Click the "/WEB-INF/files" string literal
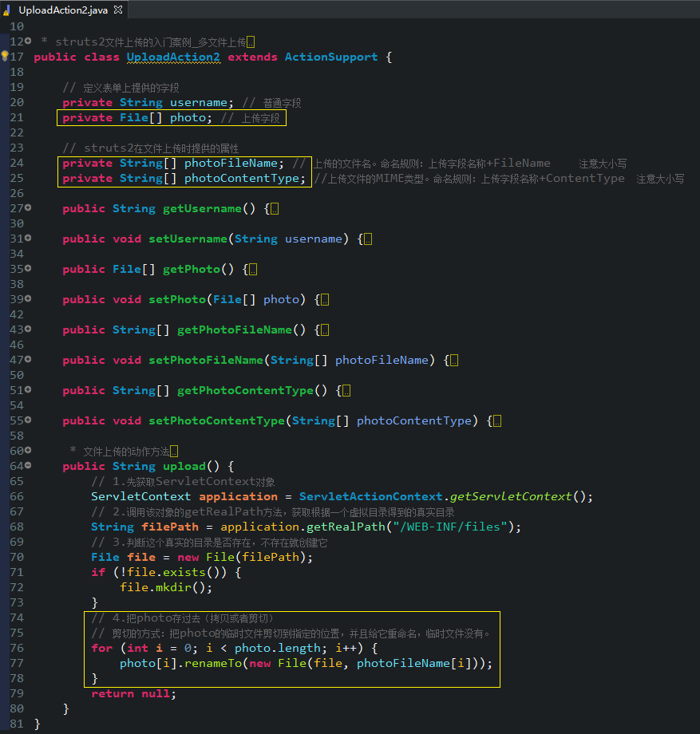Image resolution: width=700 pixels, height=734 pixels. point(450,527)
